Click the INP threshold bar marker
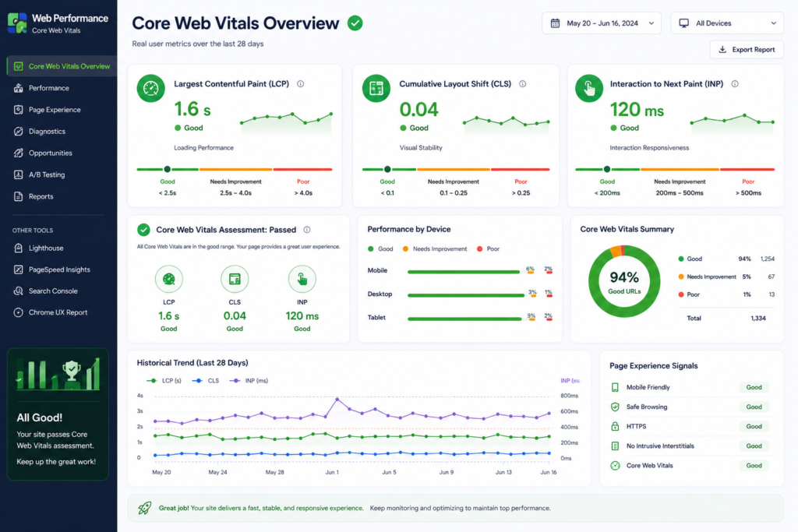Image resolution: width=798 pixels, height=532 pixels. pos(606,169)
